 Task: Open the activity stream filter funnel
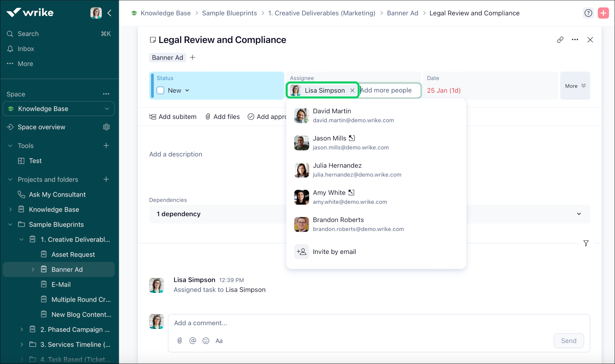(x=586, y=243)
